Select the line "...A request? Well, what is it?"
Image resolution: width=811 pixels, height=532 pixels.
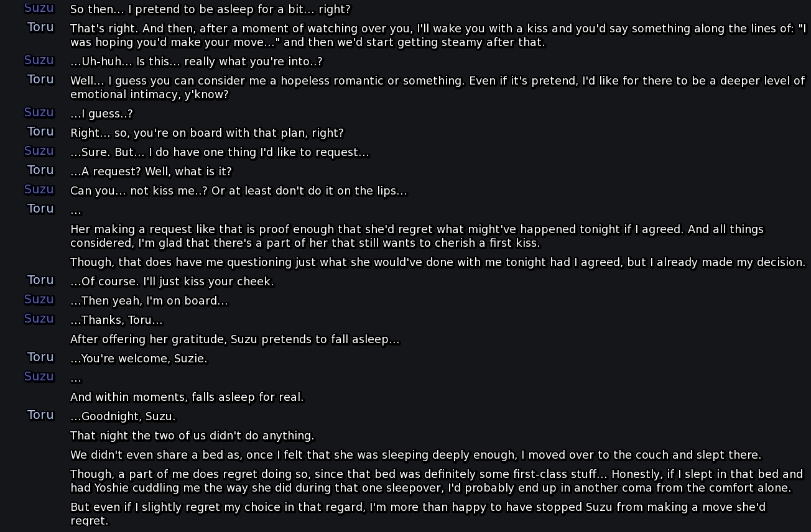pyautogui.click(x=151, y=172)
